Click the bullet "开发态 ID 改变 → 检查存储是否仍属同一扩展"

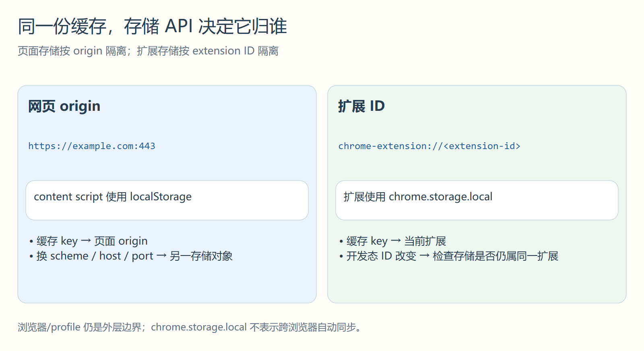(449, 256)
